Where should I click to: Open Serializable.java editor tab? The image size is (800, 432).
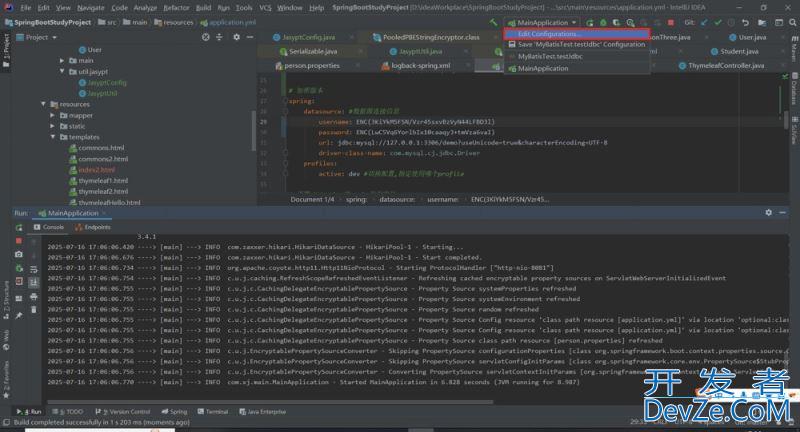[313, 52]
